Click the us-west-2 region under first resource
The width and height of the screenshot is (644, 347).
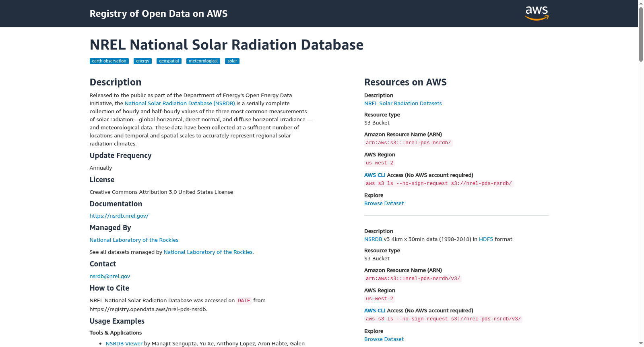coord(380,163)
